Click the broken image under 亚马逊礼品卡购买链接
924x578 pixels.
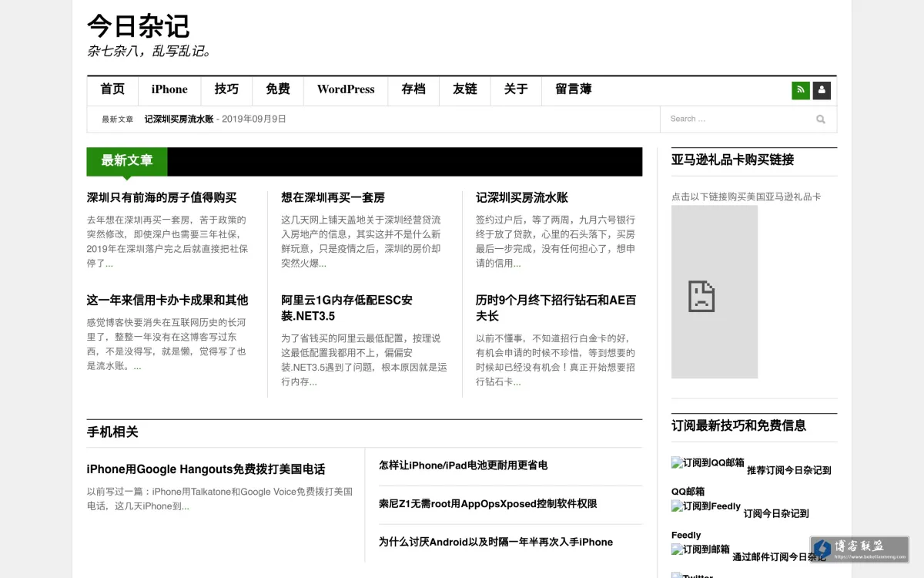(x=715, y=292)
